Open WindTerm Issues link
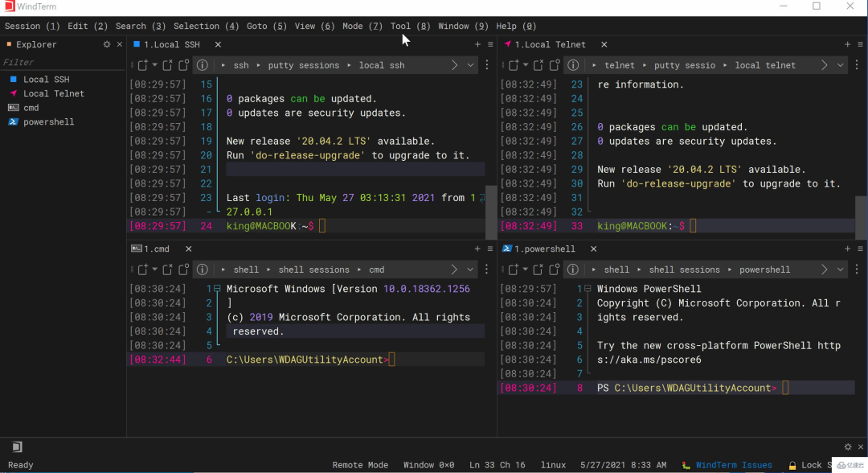This screenshot has width=868, height=473. 733,465
